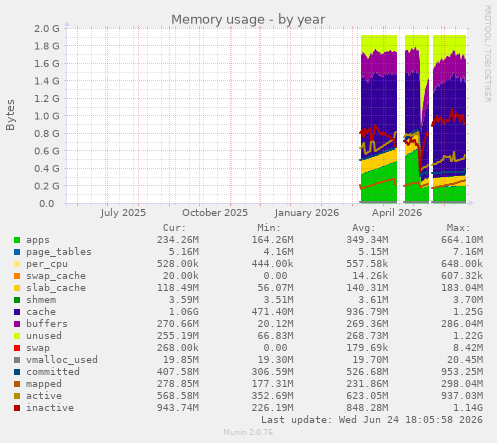Click the orange swap_cache legend swatch

tap(17, 276)
